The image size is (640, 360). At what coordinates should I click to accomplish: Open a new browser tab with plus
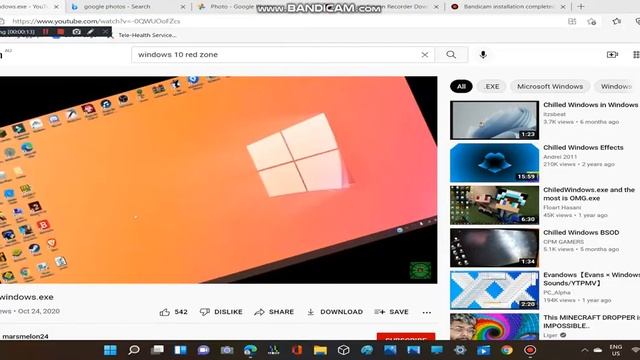click(581, 7)
